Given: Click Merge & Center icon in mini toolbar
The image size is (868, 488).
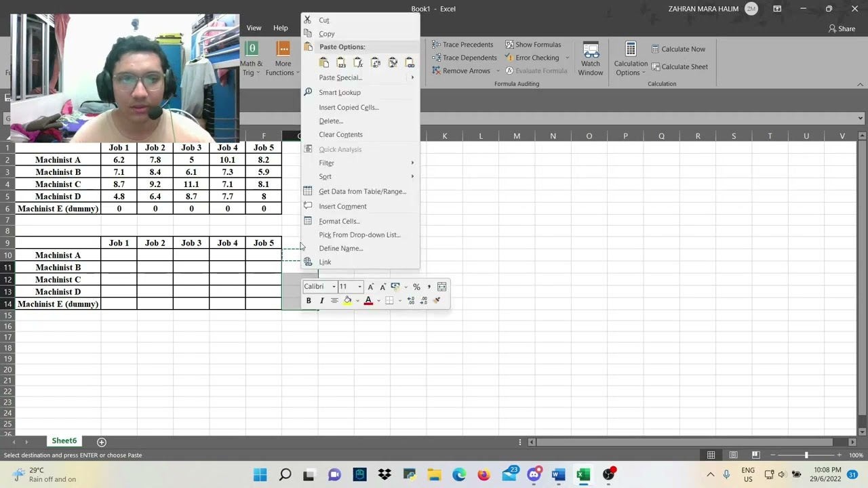Looking at the screenshot, I should click(441, 287).
